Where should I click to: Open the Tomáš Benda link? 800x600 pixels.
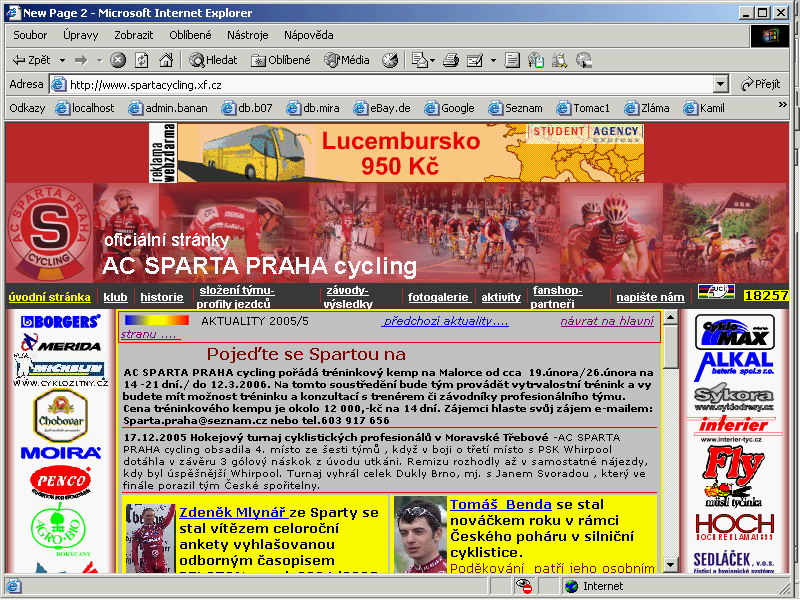tap(501, 505)
